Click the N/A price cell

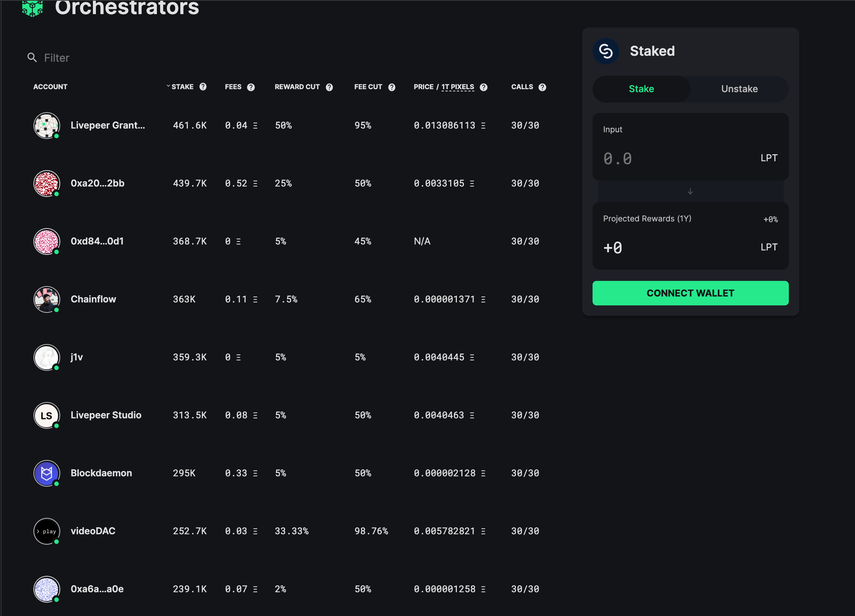422,241
